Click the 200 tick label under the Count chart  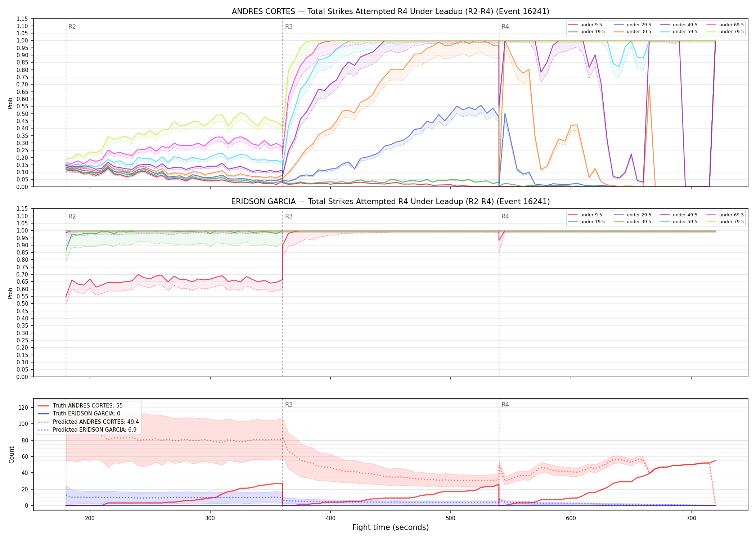tap(90, 518)
